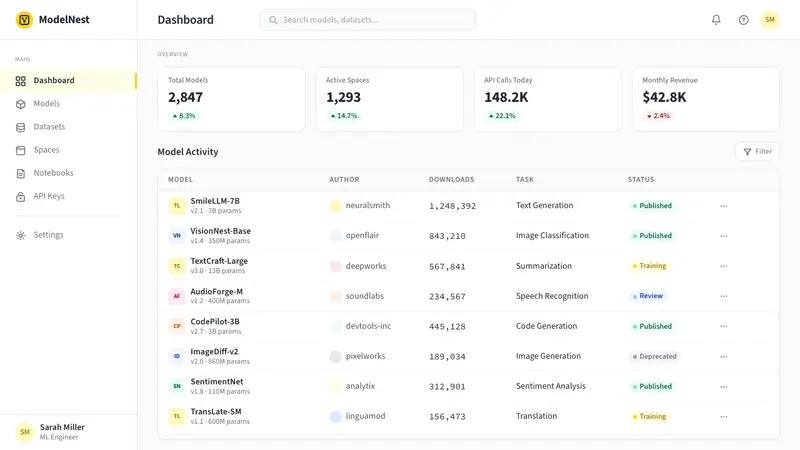Open more options for SentimentNet
The image size is (800, 450).
[723, 387]
